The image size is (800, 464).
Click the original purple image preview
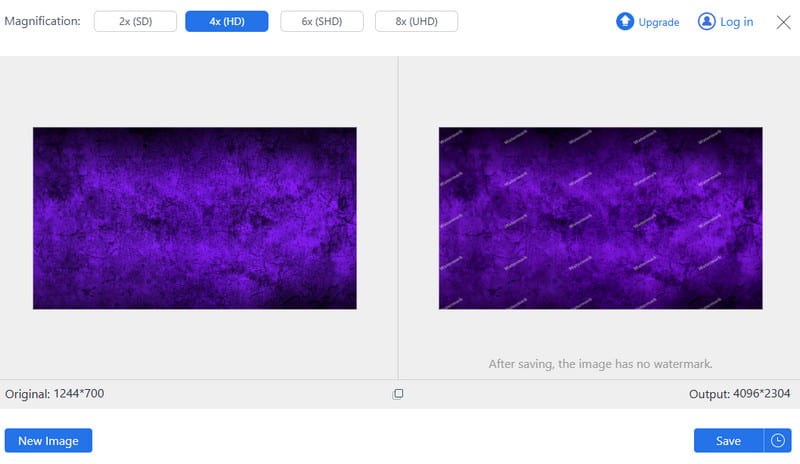(x=195, y=218)
